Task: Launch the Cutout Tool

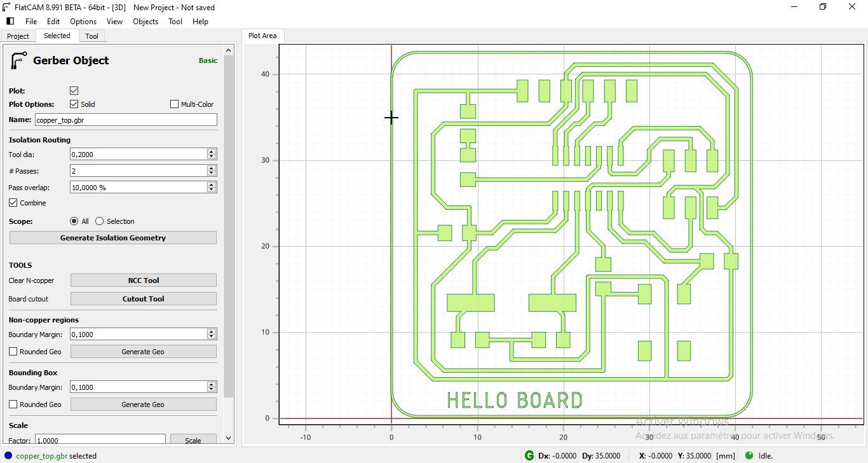Action: click(x=144, y=299)
